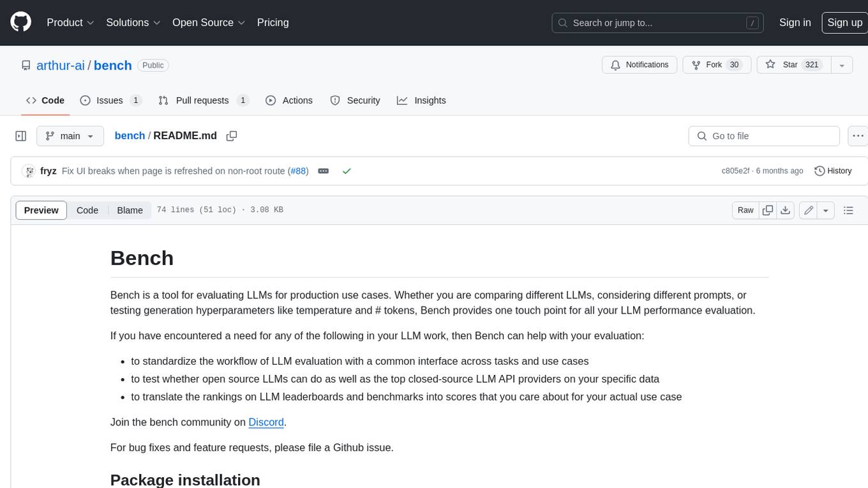Click the Bench heading
This screenshot has height=488, width=868.
click(142, 258)
